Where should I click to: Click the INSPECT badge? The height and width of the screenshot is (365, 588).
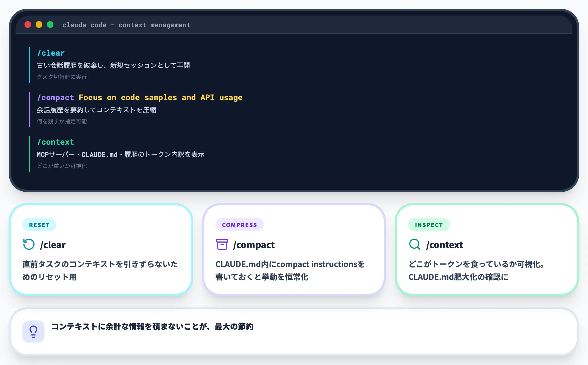coord(429,225)
